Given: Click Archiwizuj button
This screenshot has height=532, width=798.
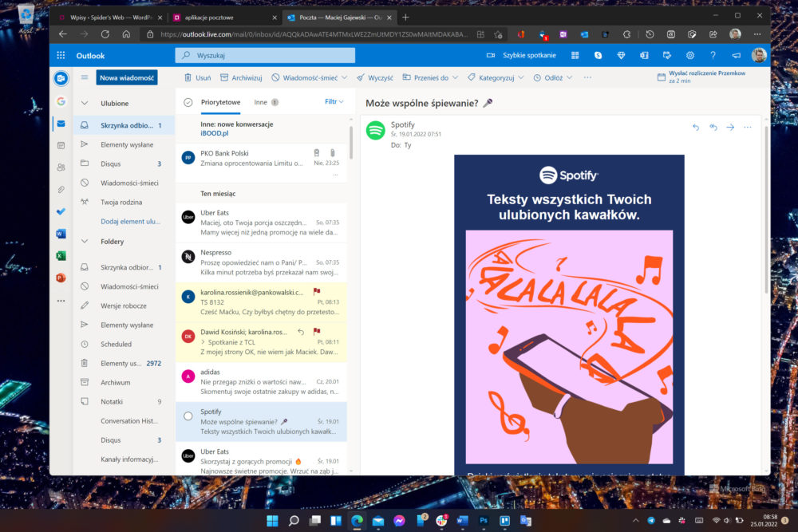Looking at the screenshot, I should tap(241, 78).
